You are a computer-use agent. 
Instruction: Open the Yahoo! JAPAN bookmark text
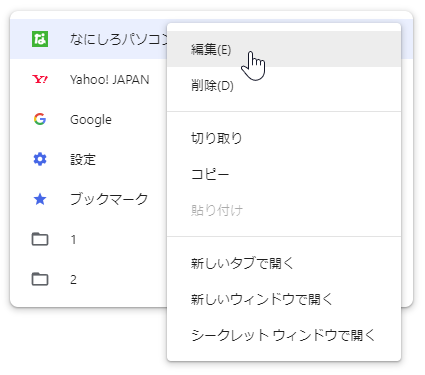[x=110, y=80]
